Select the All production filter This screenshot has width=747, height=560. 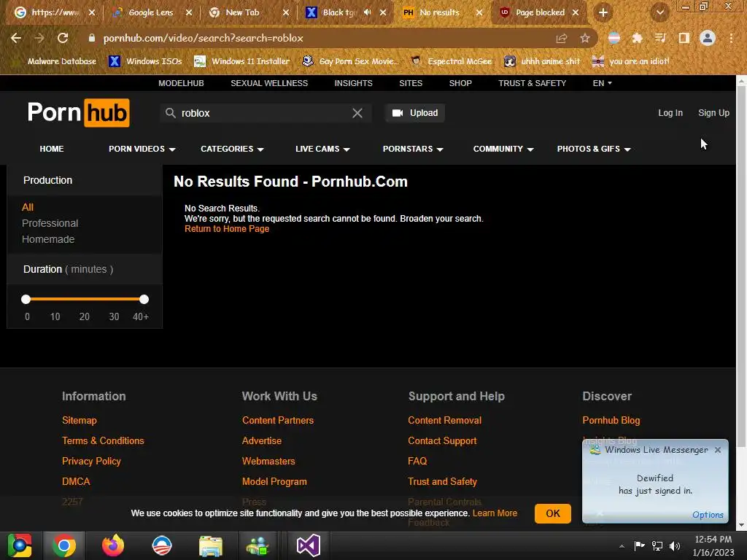click(x=28, y=207)
